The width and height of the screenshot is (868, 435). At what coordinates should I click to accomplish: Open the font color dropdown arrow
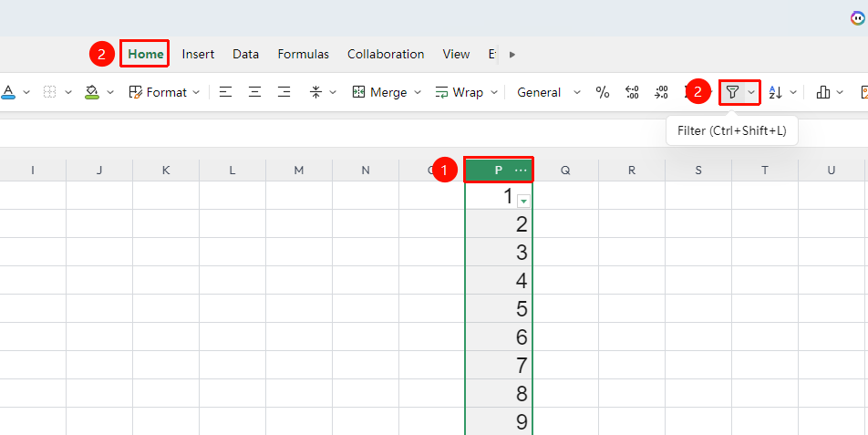coord(26,92)
